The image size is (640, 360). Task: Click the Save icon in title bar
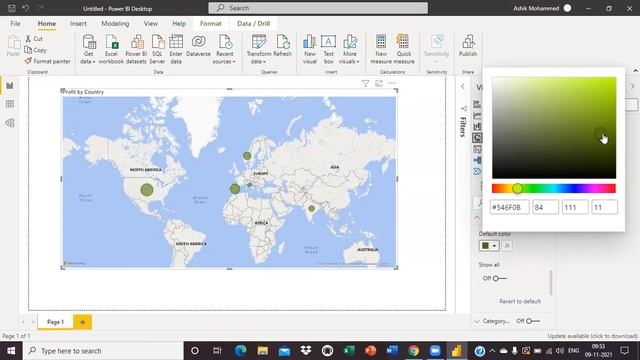tap(12, 8)
